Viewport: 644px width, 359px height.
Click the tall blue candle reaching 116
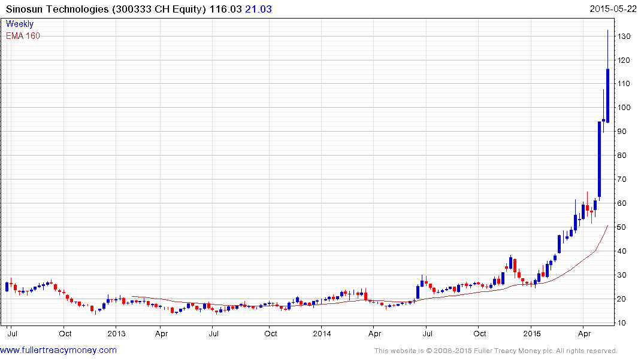click(x=608, y=96)
